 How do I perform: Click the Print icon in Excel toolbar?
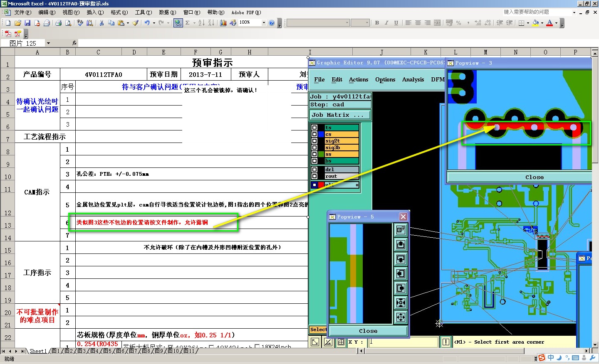[59, 23]
